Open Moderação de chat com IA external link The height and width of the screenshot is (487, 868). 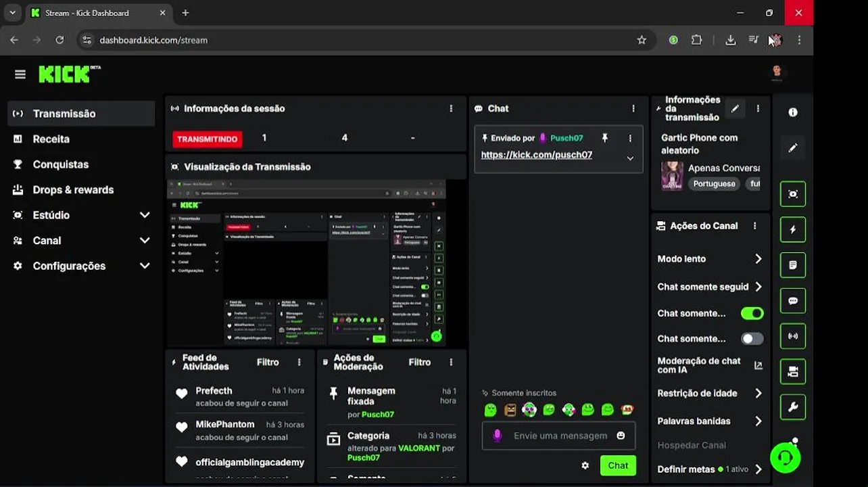click(x=758, y=365)
